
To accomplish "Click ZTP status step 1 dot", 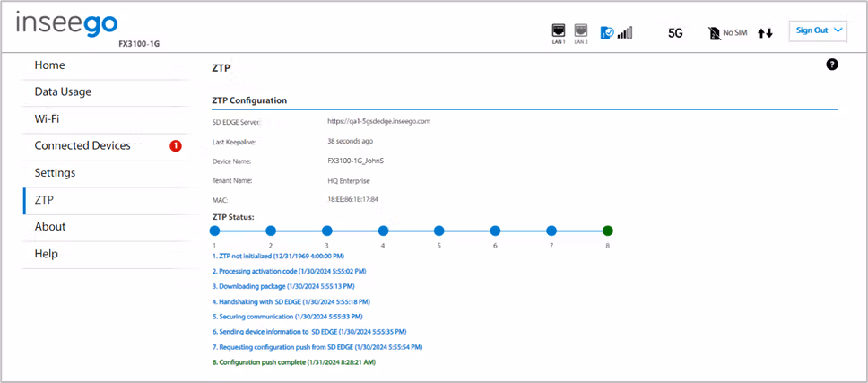I will 215,231.
